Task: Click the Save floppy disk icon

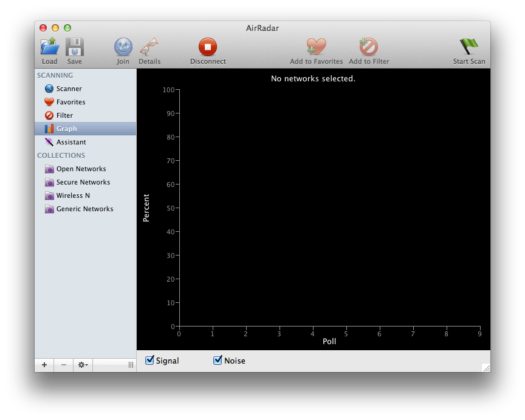Action: [x=75, y=47]
